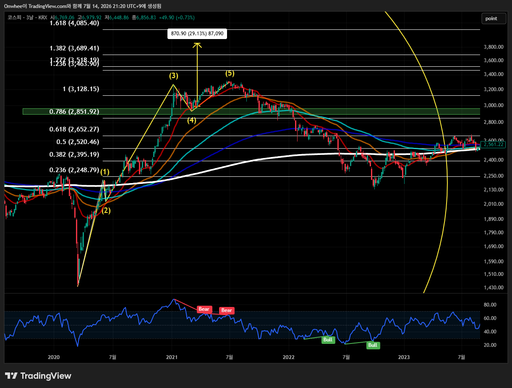Click the 3,600.00 price axis label

(494, 60)
